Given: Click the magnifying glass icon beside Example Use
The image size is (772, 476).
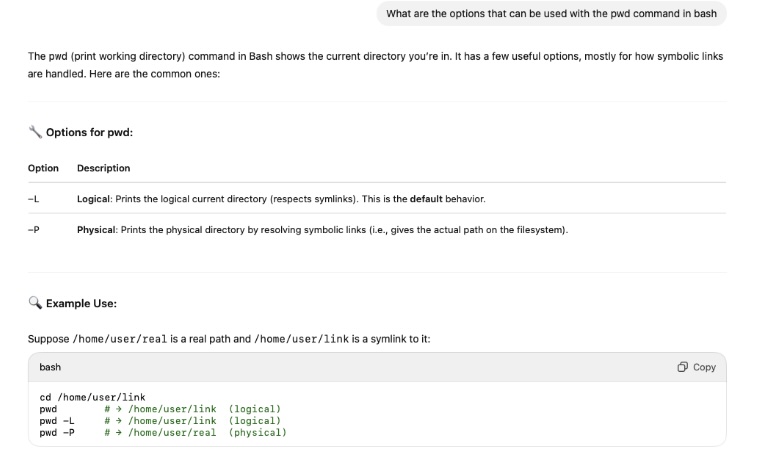Looking at the screenshot, I should (x=35, y=303).
